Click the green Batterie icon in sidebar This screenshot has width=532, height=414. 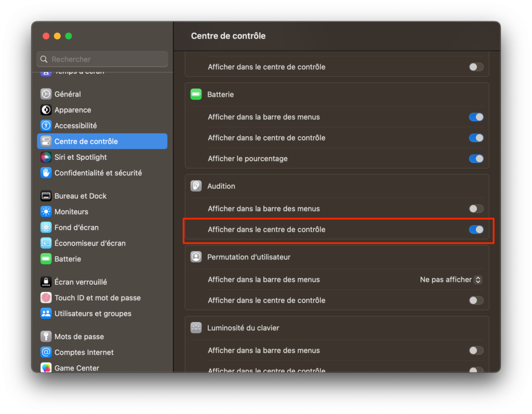[x=46, y=259]
